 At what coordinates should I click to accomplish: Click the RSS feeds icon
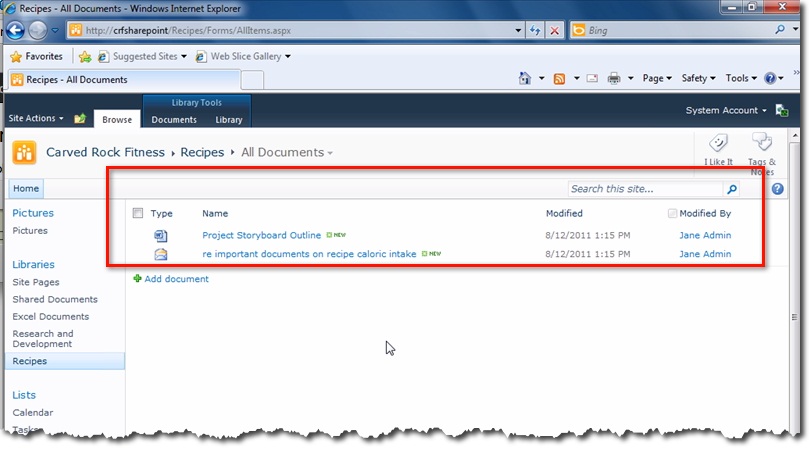[559, 79]
